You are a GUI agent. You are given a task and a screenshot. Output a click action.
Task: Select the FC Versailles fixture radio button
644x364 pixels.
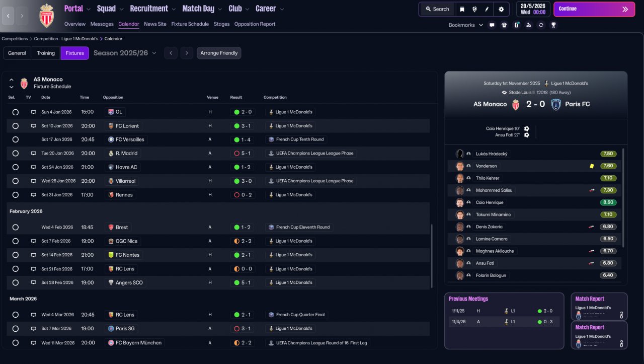coord(16,139)
